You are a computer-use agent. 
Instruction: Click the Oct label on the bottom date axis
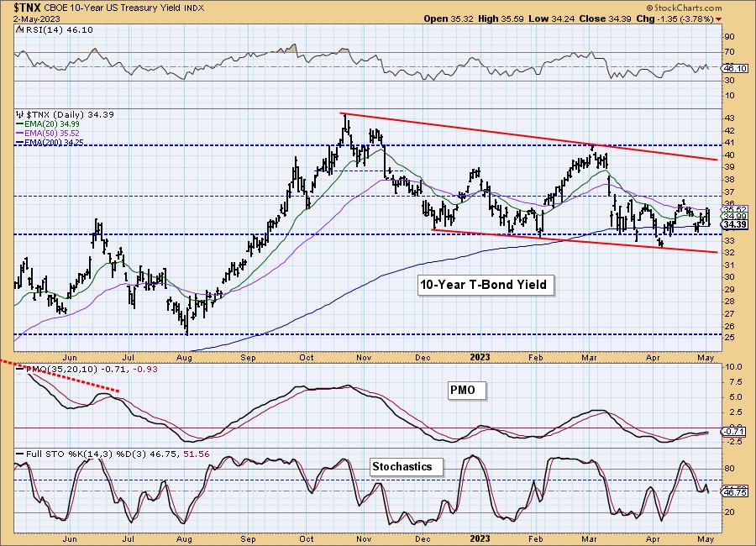coord(306,538)
